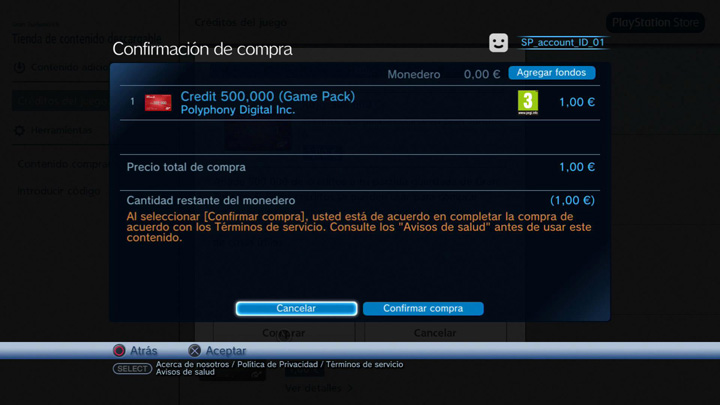720x405 pixels.
Task: Open the PlayStation Store logo button
Action: [x=655, y=22]
